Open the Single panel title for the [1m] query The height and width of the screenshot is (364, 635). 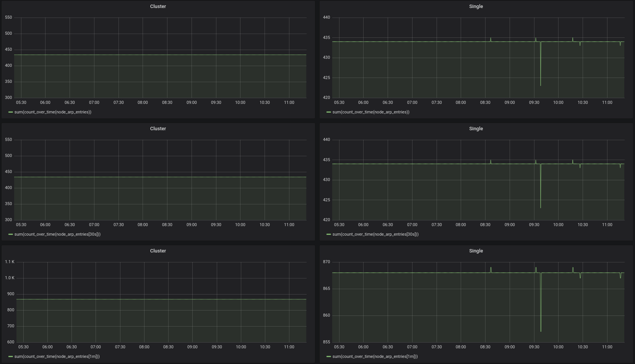(x=476, y=251)
